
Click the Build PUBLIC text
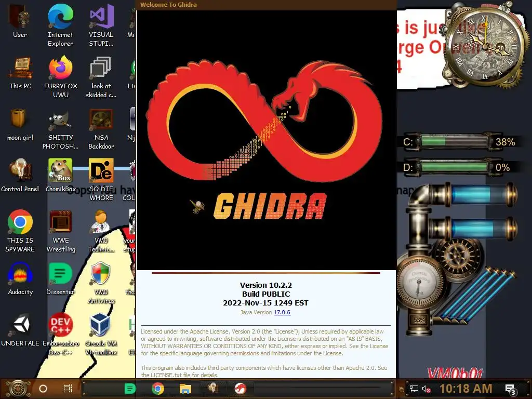pyautogui.click(x=266, y=294)
